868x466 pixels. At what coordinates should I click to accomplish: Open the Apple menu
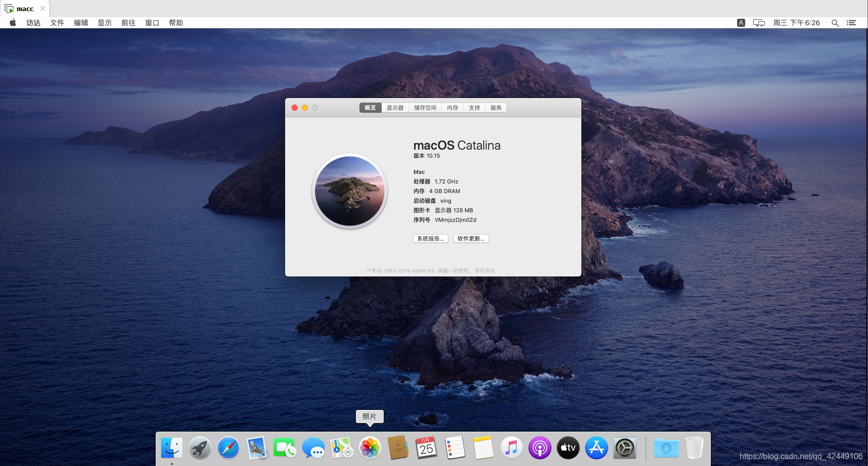(x=13, y=23)
